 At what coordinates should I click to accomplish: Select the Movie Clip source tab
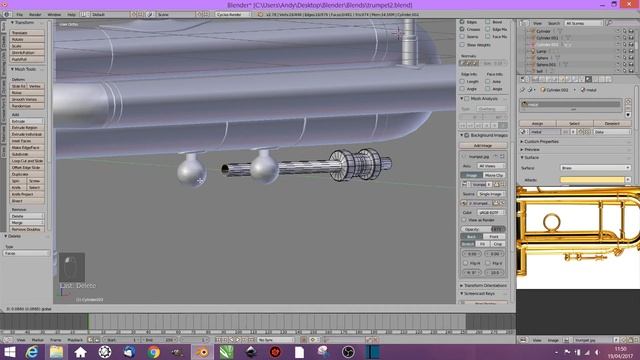(494, 175)
